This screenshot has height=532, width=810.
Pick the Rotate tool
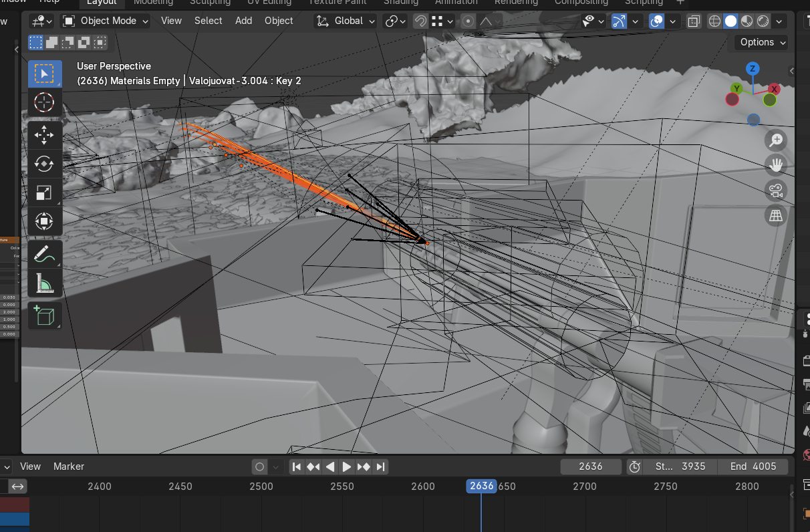tap(45, 164)
